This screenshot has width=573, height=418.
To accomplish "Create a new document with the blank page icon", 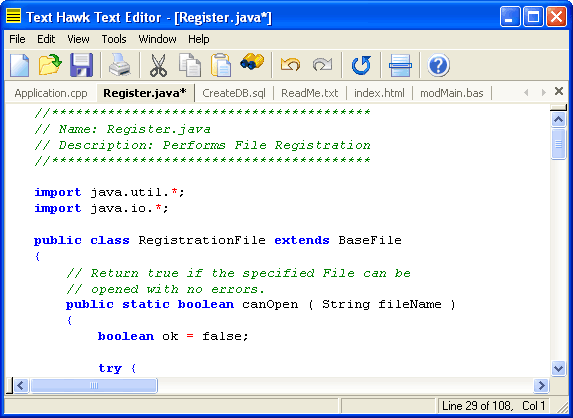I will pos(19,65).
